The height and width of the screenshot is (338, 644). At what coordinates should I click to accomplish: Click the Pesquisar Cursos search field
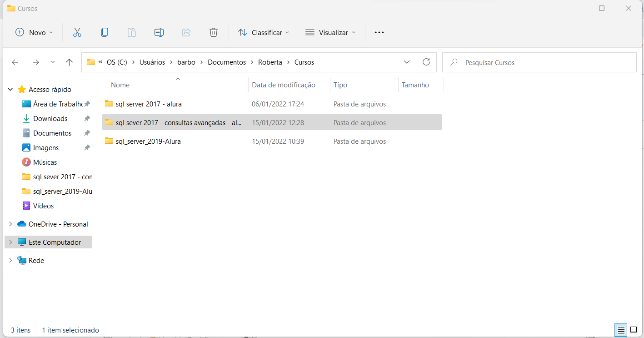(x=539, y=62)
